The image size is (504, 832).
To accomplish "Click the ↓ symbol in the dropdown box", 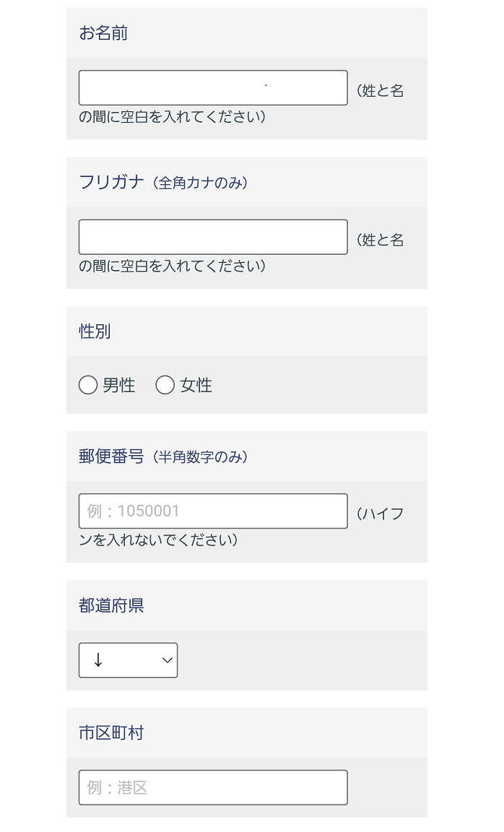I will coord(97,659).
